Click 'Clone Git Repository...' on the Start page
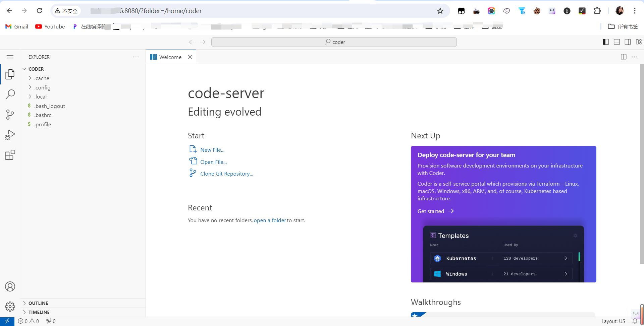The image size is (644, 326). click(227, 173)
